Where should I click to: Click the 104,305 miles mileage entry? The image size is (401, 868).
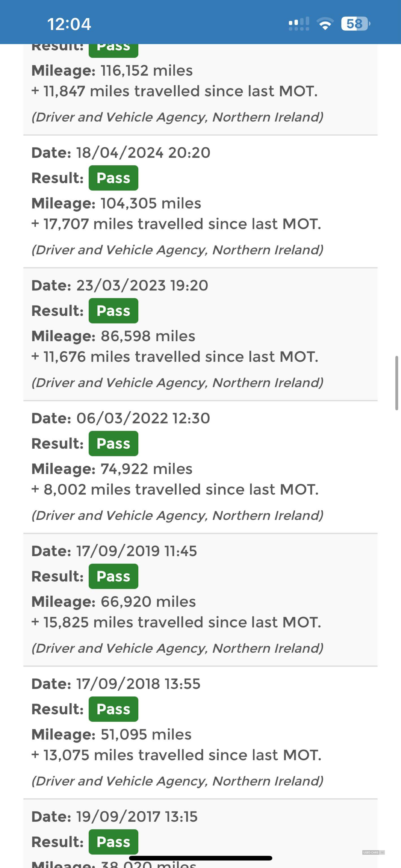click(x=151, y=203)
